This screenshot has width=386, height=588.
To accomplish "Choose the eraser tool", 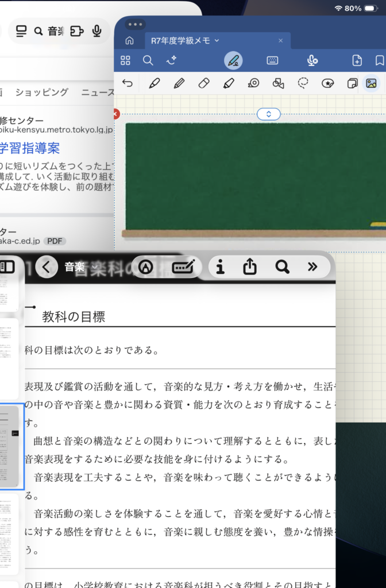I will (x=203, y=83).
